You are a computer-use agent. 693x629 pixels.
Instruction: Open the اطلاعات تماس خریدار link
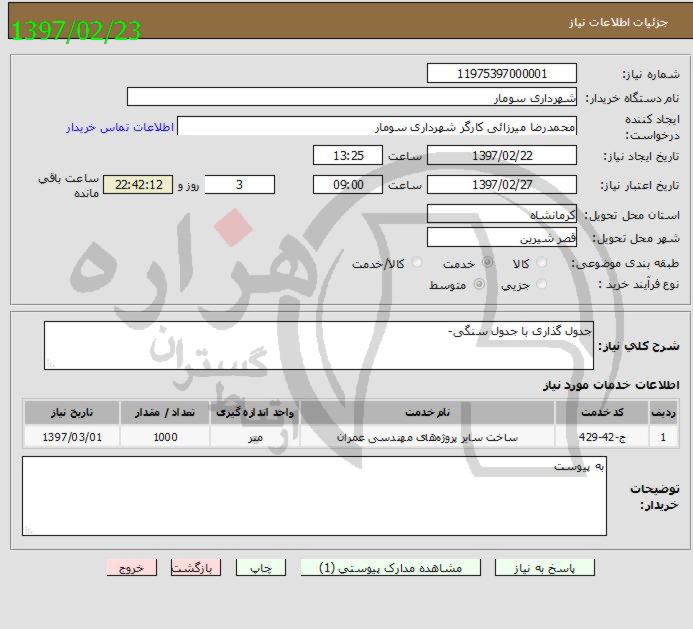[x=120, y=128]
